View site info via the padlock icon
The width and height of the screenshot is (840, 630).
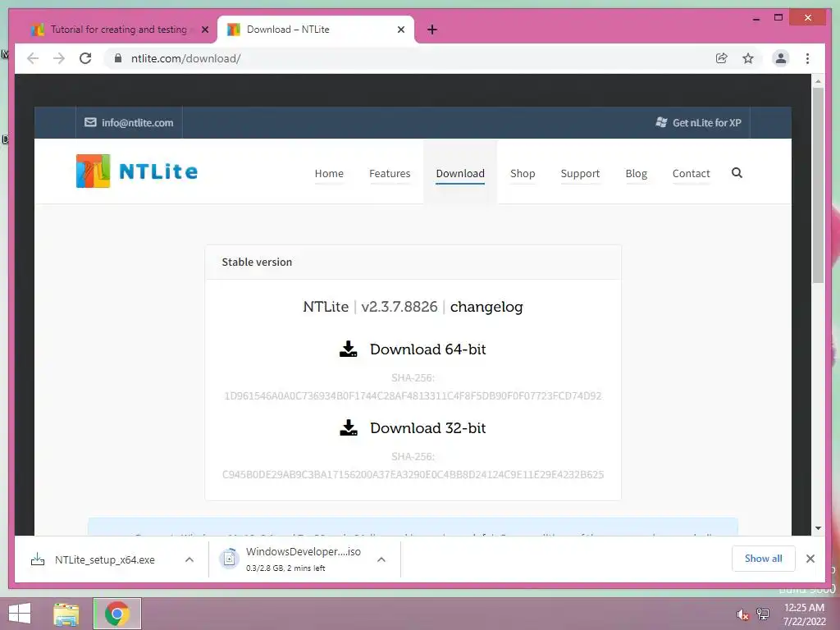pos(118,58)
